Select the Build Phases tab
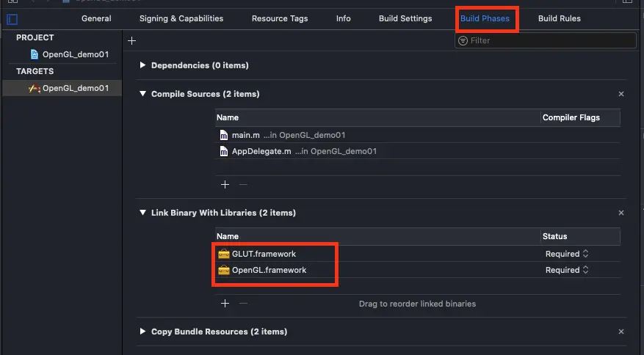This screenshot has width=644, height=355. (x=485, y=18)
